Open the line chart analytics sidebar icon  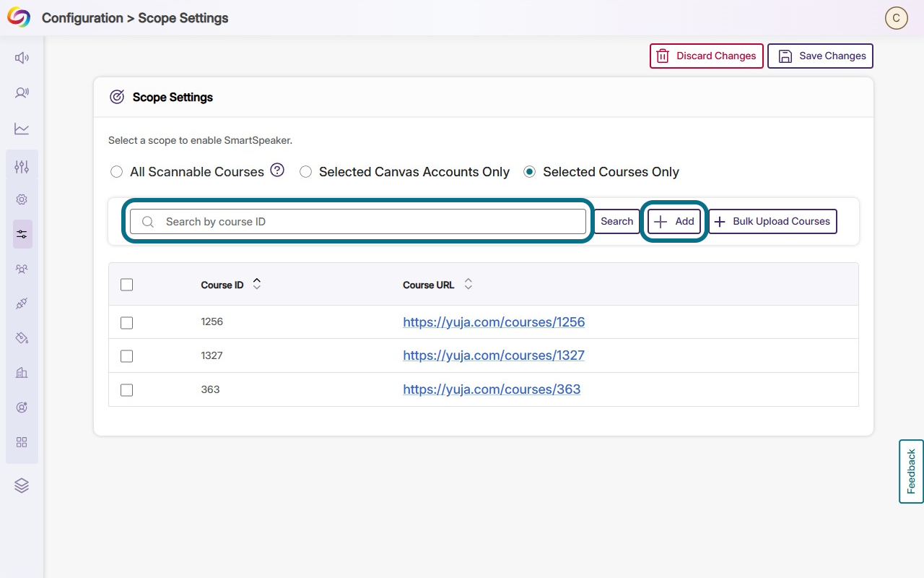pyautogui.click(x=22, y=129)
